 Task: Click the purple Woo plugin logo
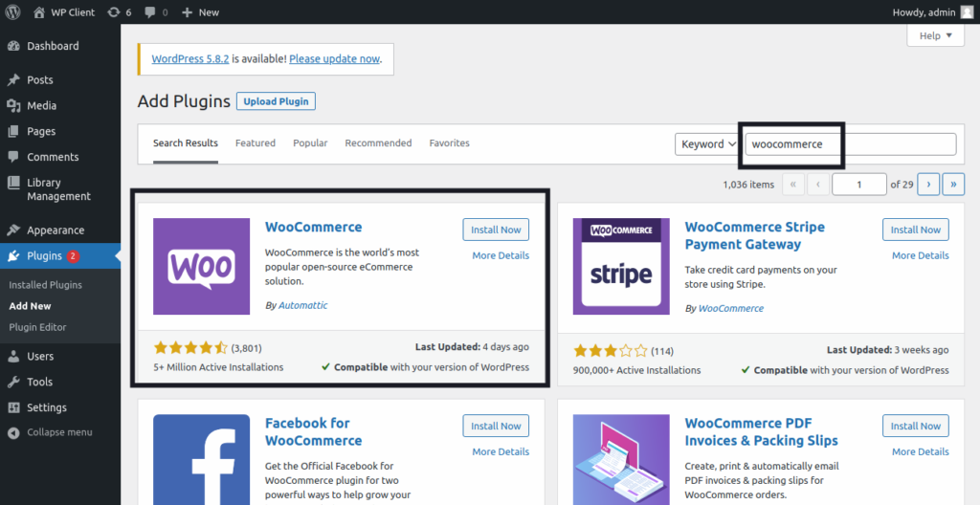point(201,266)
